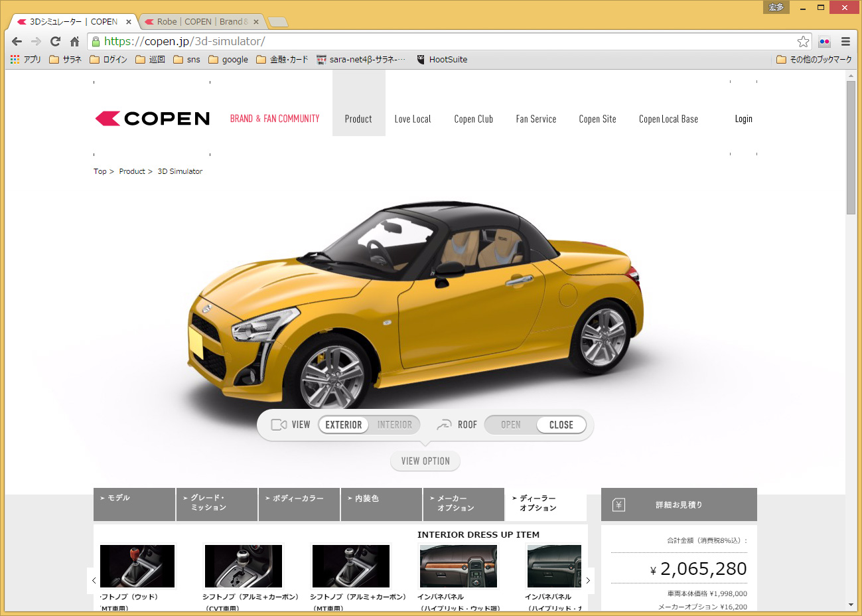Click the browser reload icon
Screen dimensions: 862x616
(55, 41)
